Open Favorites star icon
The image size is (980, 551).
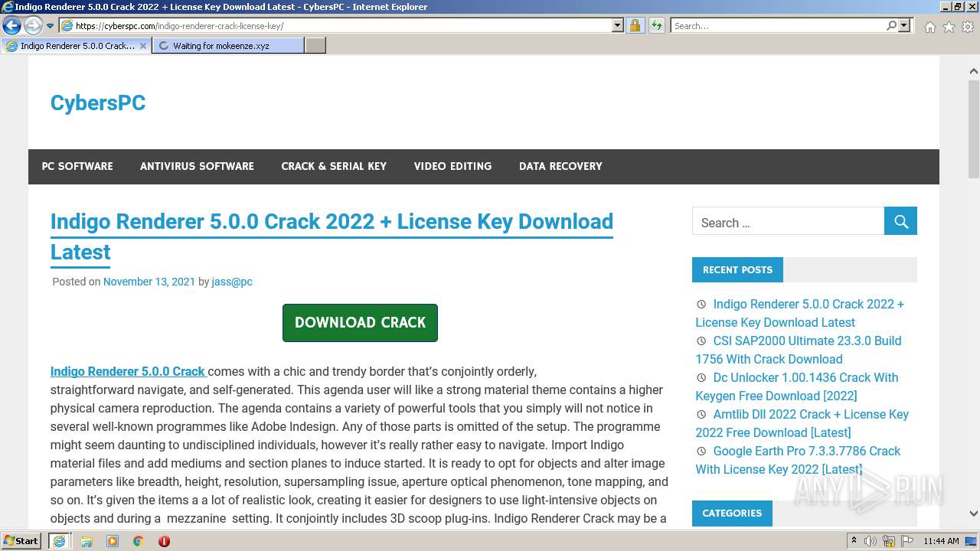tap(949, 27)
